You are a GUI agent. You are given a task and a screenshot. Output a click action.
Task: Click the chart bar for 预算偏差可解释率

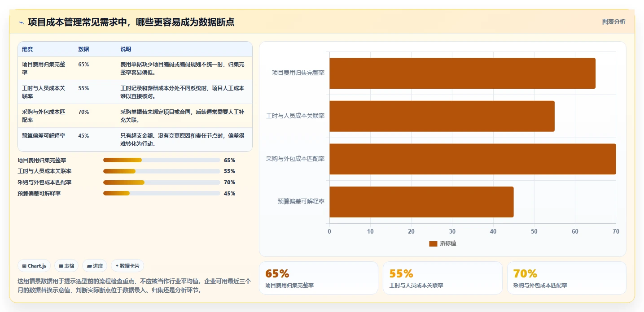[x=421, y=202]
